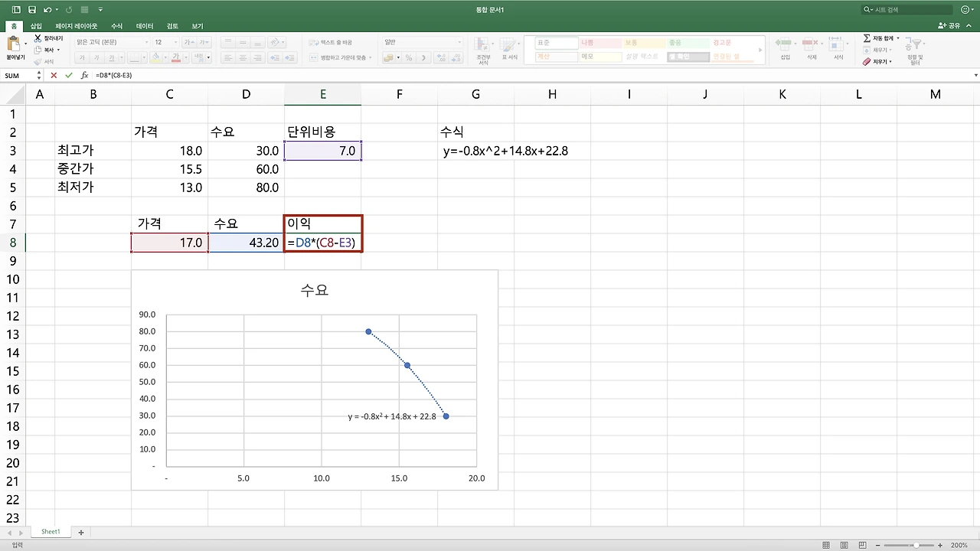The height and width of the screenshot is (551, 980).
Task: Click the Insert cells (삽입) icon
Action: coord(784,44)
